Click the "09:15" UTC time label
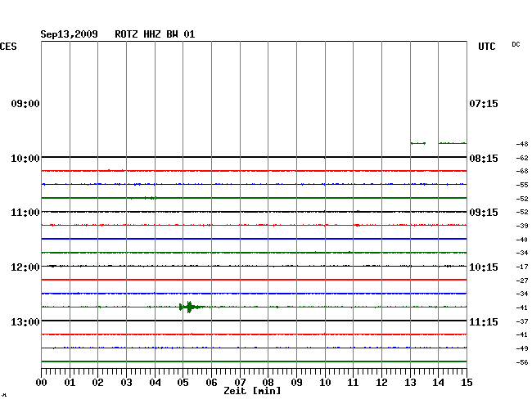This screenshot has height=404, width=532. tap(484, 213)
